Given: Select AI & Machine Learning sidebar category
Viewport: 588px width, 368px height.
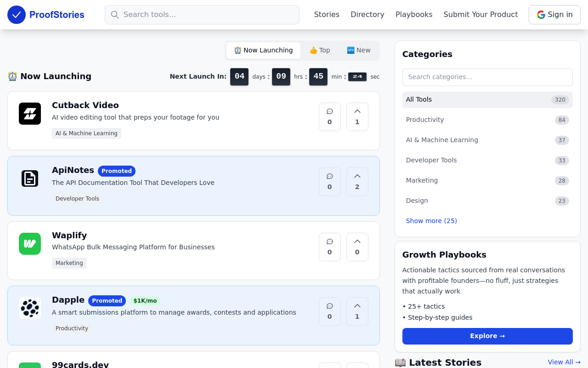Looking at the screenshot, I should pyautogui.click(x=487, y=140).
